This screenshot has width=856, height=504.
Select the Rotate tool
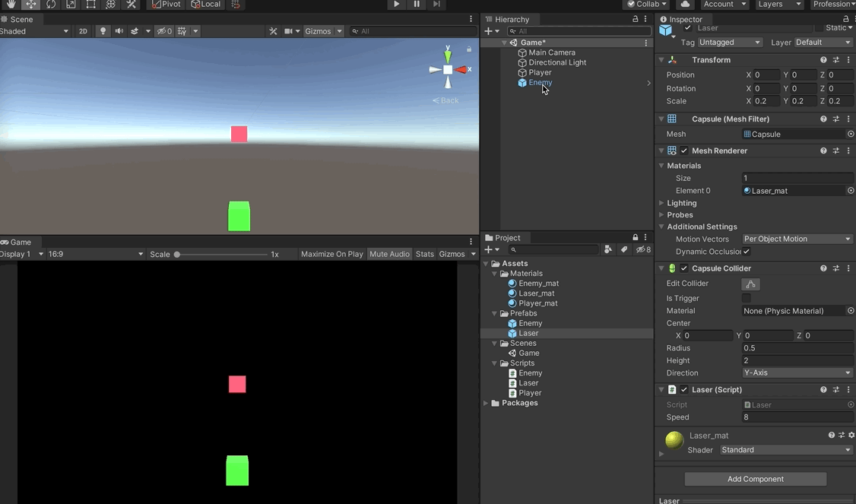point(51,4)
